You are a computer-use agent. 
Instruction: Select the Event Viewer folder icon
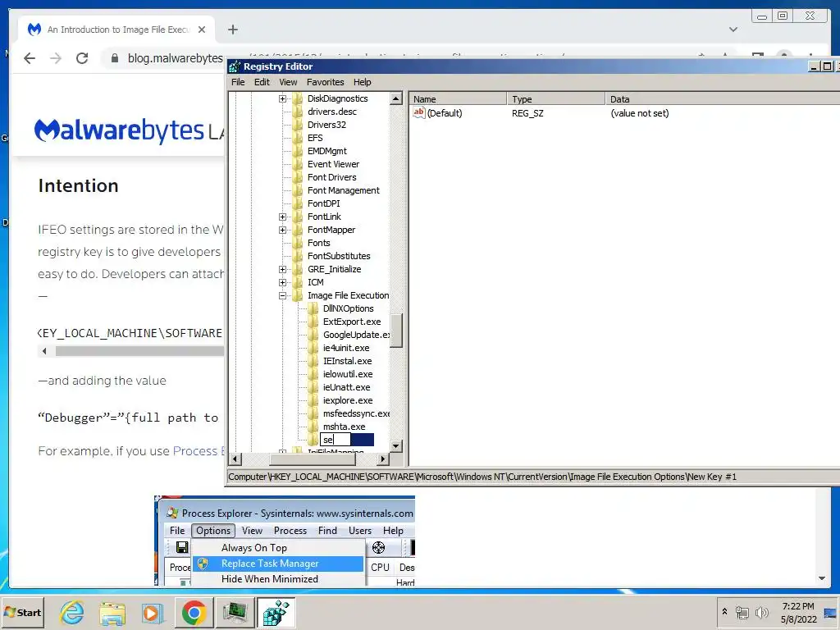click(x=297, y=164)
